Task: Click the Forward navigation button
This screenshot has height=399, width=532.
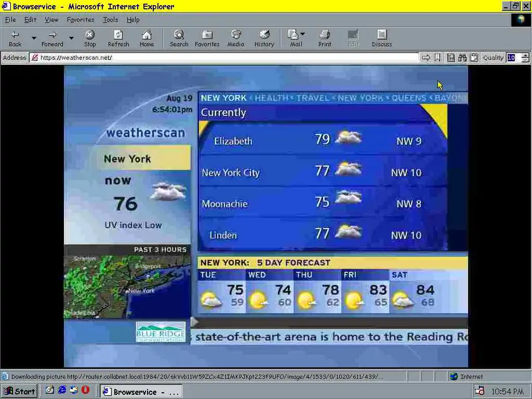Action: click(52, 38)
